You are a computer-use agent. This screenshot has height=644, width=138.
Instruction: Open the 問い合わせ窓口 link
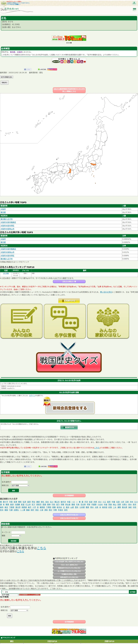[x=106, y=292]
